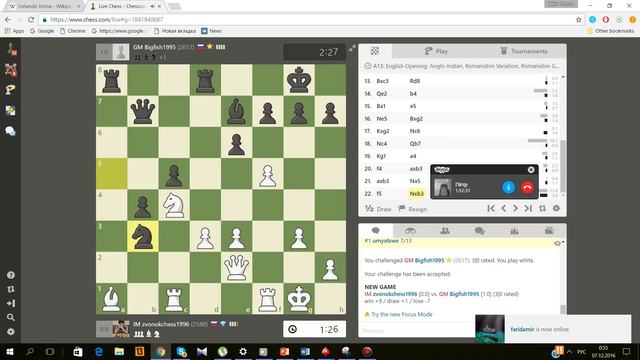Click the Try the new Focus Mode link
The height and width of the screenshot is (360, 640).
[x=402, y=314]
